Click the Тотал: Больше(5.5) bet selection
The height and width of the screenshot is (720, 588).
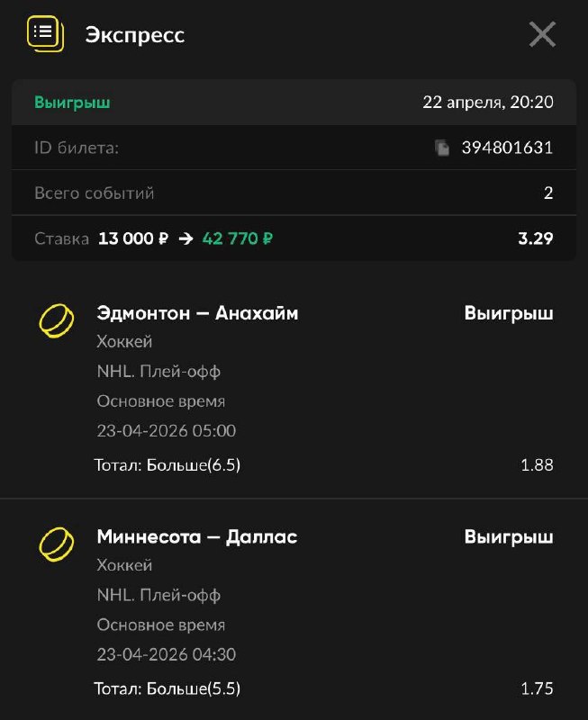coord(167,689)
